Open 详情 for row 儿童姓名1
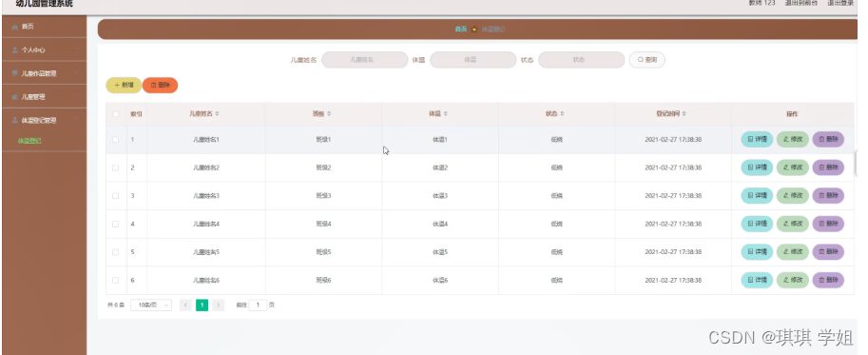868x355 pixels. click(x=757, y=140)
